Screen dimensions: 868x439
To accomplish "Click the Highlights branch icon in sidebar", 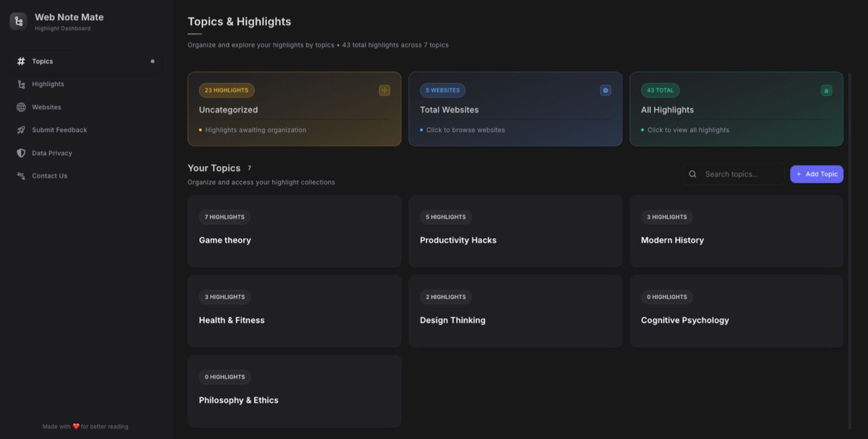I will [21, 84].
